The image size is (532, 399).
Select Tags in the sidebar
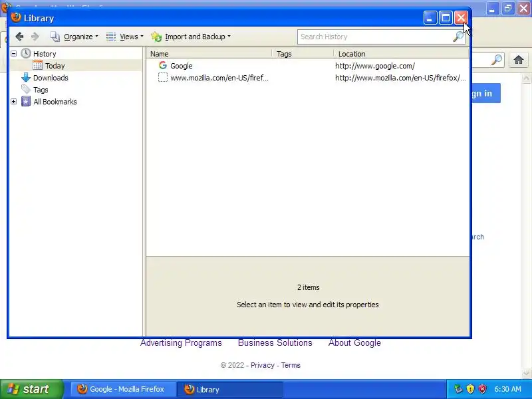41,90
